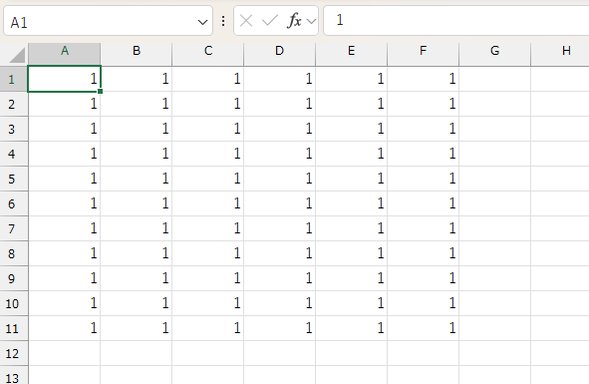The image size is (589, 384).
Task: Select row 8 header
Action: click(14, 253)
